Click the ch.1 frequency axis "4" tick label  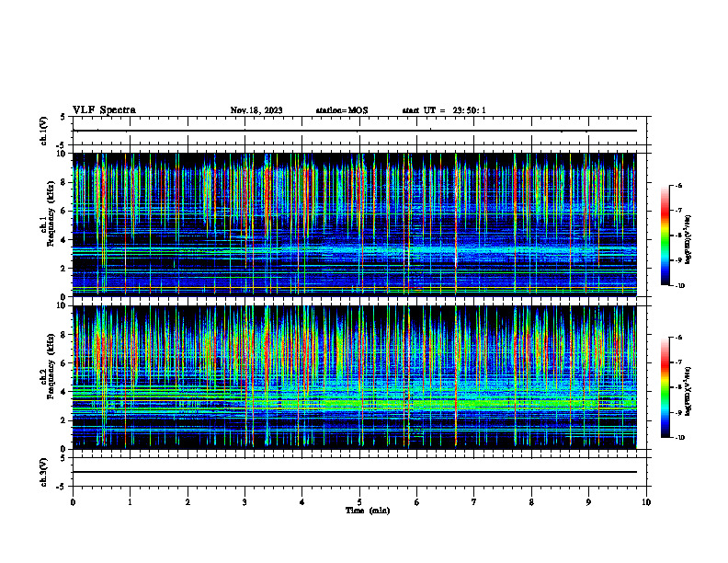(65, 240)
